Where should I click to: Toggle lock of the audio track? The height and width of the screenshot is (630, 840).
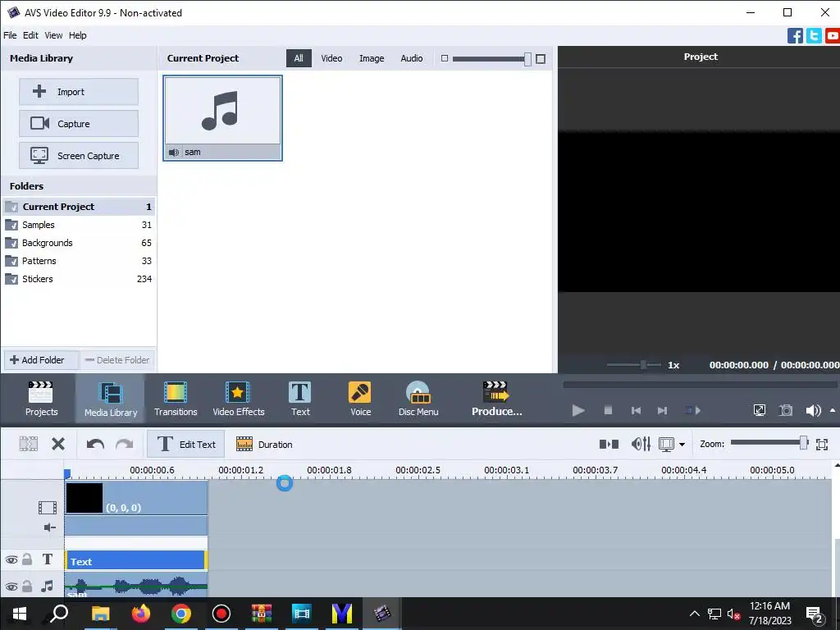tap(27, 586)
